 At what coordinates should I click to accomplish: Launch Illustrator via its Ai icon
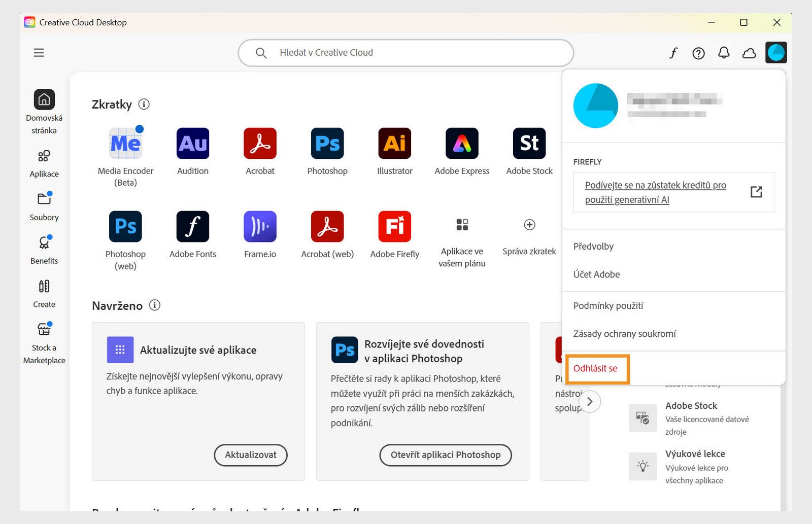[394, 144]
